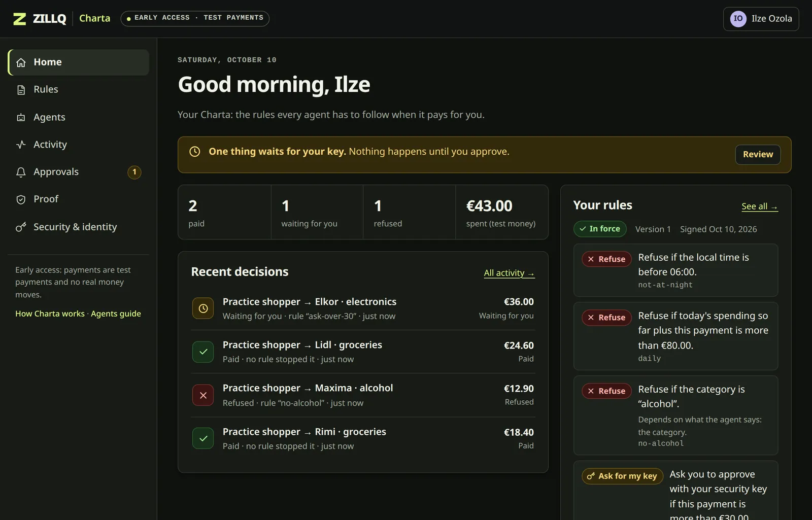Follow the See all rules link
The image size is (812, 520).
point(759,206)
